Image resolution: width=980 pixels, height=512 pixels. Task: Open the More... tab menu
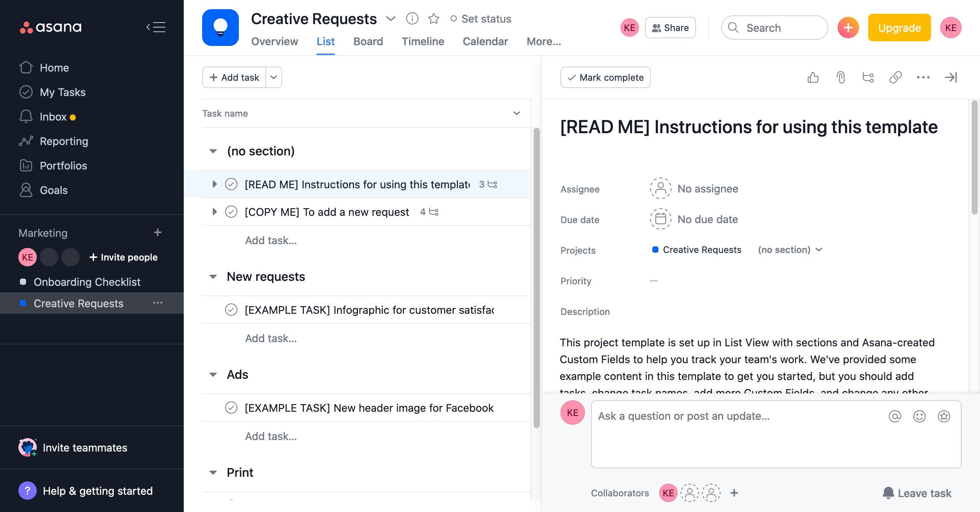pos(544,41)
